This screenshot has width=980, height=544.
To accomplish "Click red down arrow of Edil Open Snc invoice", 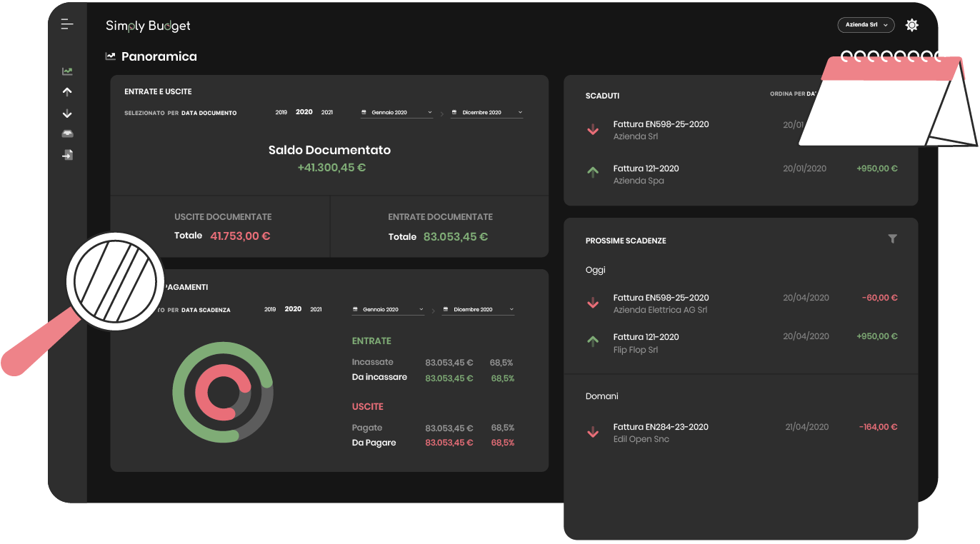I will click(x=592, y=433).
